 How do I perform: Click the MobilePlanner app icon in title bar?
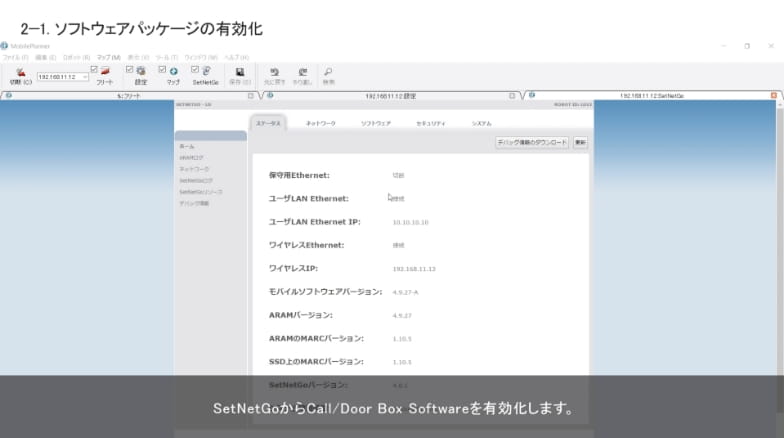pyautogui.click(x=4, y=46)
